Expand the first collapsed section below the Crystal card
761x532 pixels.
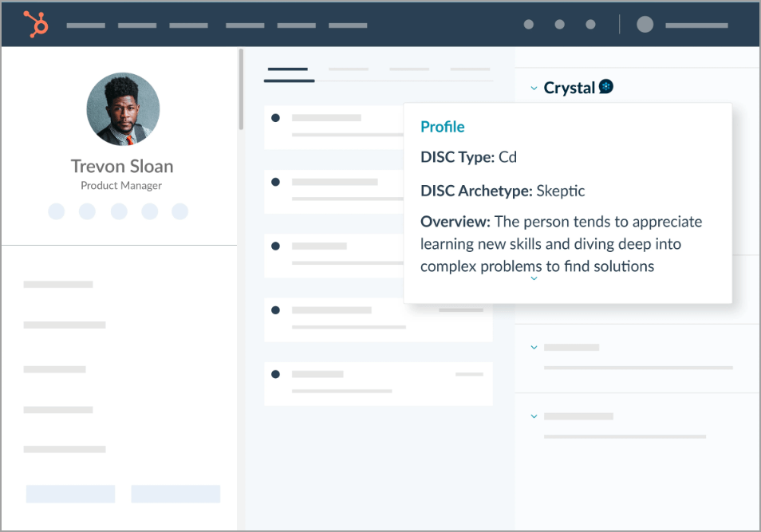tap(534, 347)
